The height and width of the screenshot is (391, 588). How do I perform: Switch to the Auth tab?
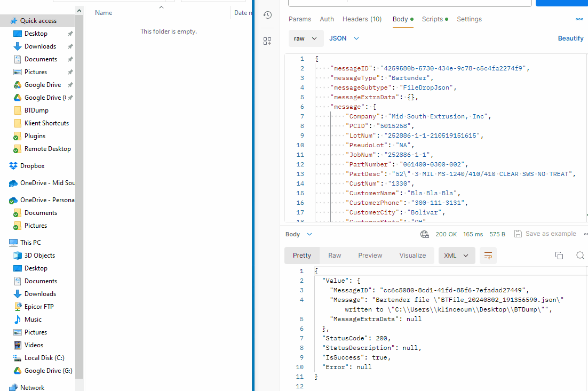pos(327,19)
